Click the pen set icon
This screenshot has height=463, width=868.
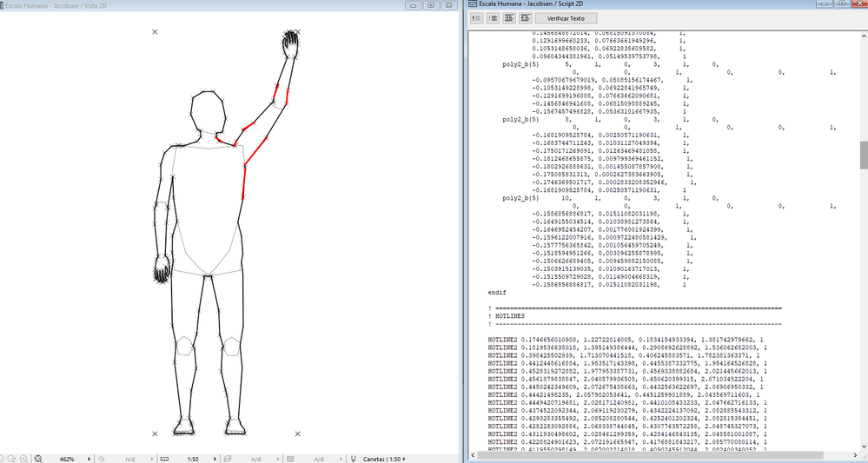point(354,460)
